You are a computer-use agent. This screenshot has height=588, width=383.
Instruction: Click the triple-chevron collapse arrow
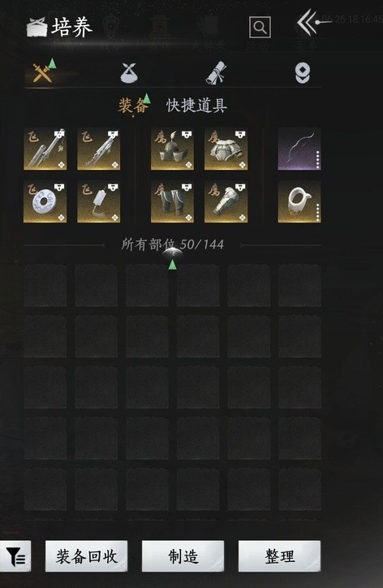pyautogui.click(x=308, y=23)
